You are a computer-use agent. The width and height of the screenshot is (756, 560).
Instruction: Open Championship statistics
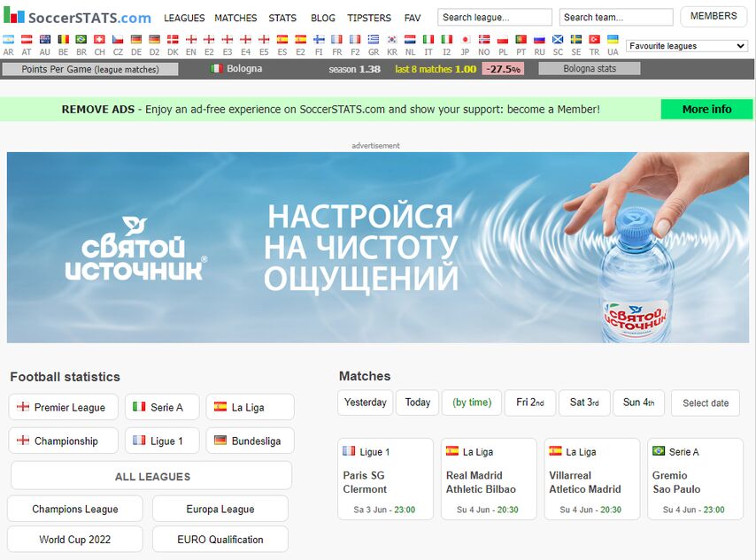(x=63, y=441)
